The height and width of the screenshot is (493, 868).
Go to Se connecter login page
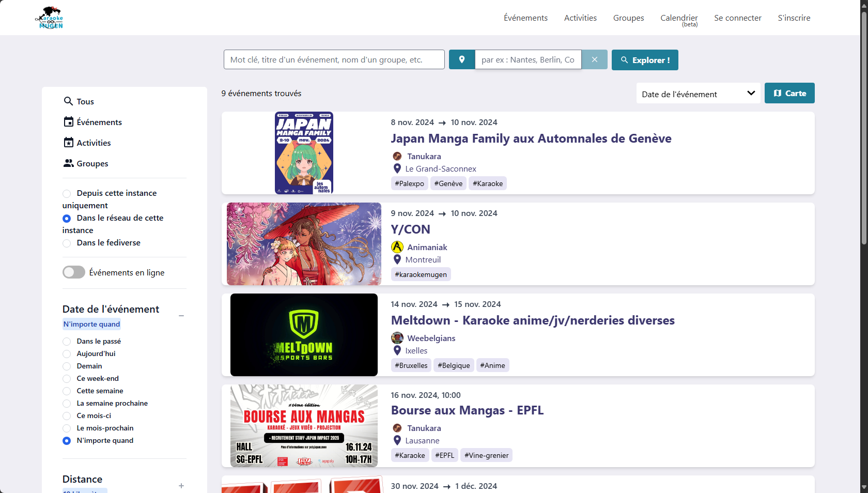coord(738,18)
